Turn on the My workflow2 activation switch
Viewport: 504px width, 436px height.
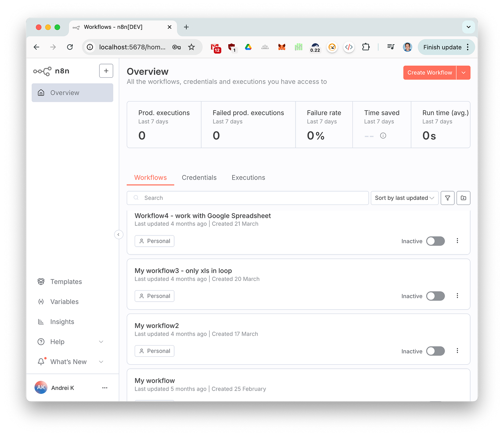coord(435,351)
